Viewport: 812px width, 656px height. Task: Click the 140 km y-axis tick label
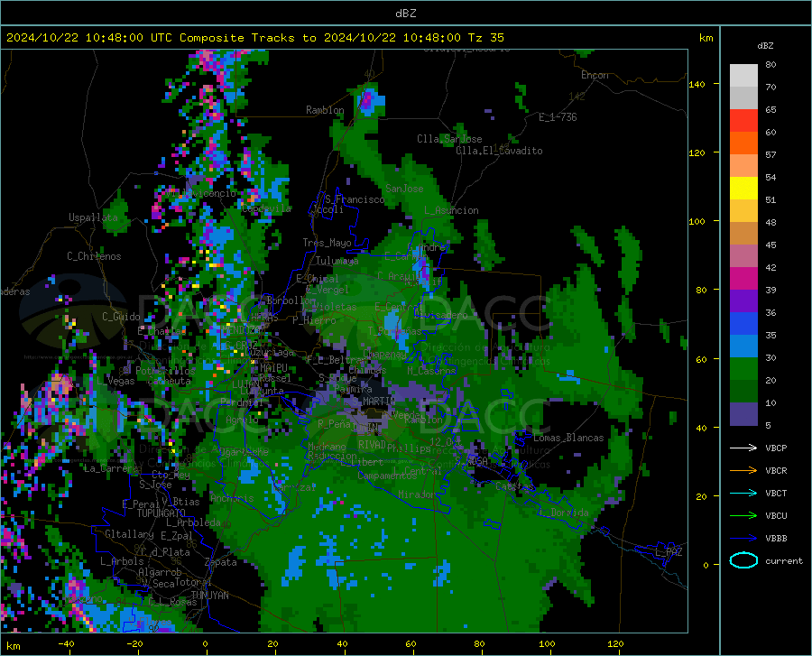[x=697, y=85]
